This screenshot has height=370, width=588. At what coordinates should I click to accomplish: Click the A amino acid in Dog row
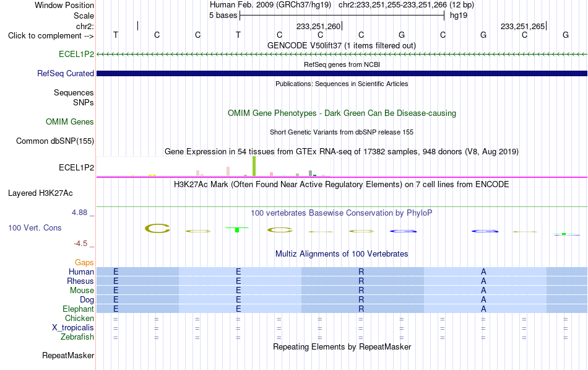tap(483, 300)
